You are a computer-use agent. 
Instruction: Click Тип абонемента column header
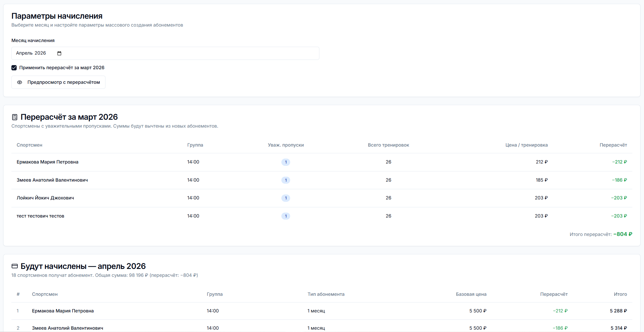(326, 294)
